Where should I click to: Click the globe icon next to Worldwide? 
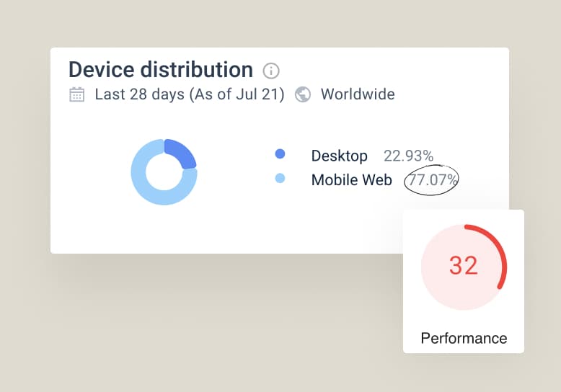coord(303,94)
